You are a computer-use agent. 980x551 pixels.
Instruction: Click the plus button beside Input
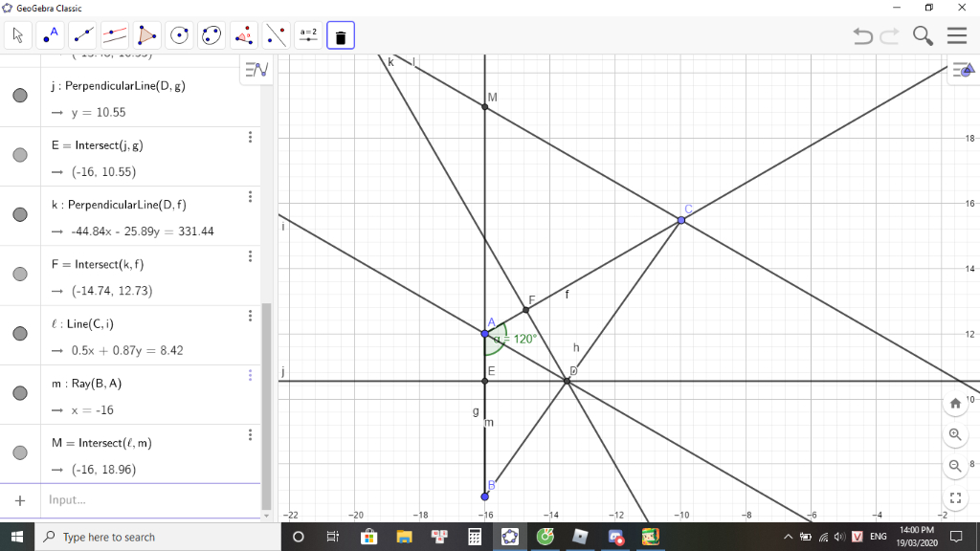coord(20,500)
